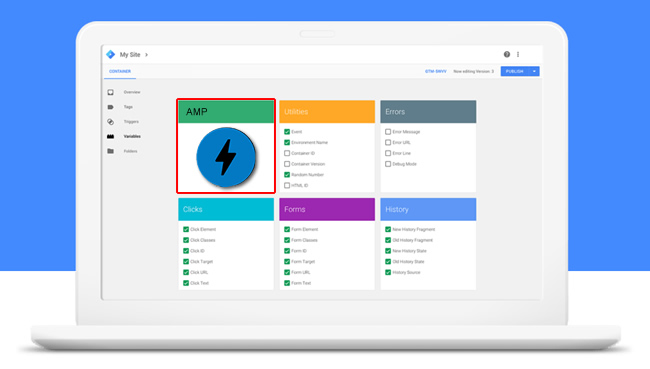Uncheck the Form Classes checkbox
The height and width of the screenshot is (369, 650).
pos(287,240)
